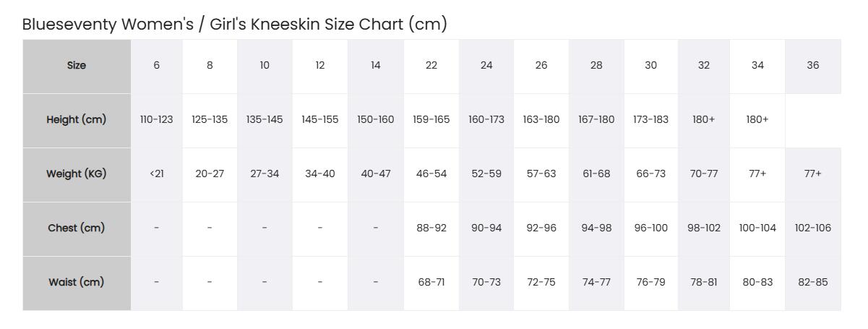Click the size 6 column header
The height and width of the screenshot is (329, 868).
(x=157, y=66)
